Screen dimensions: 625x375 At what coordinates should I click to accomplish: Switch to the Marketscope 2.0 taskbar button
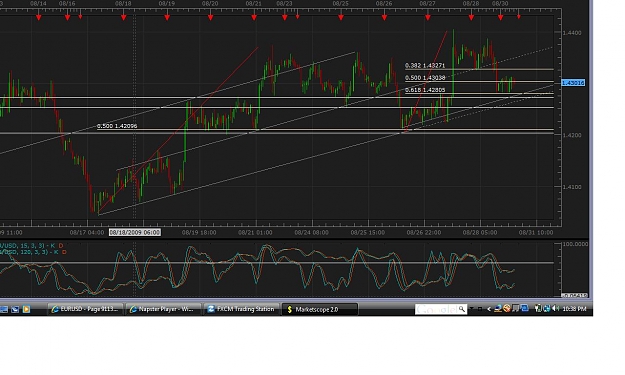320,309
